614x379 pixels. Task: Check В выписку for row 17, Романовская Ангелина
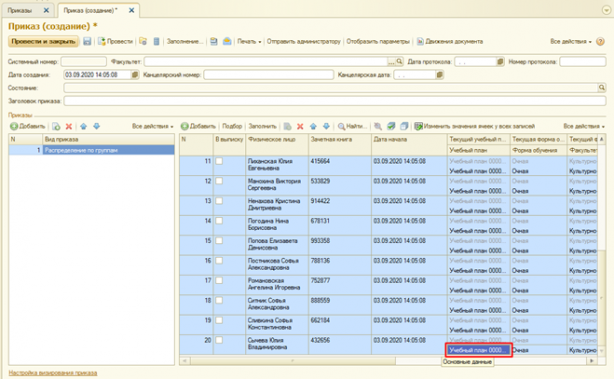coord(219,280)
